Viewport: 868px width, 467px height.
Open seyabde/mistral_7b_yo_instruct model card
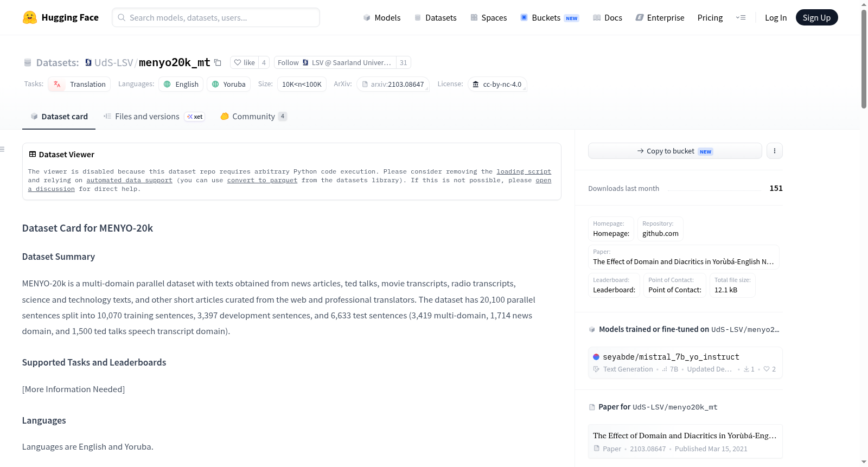685,362
